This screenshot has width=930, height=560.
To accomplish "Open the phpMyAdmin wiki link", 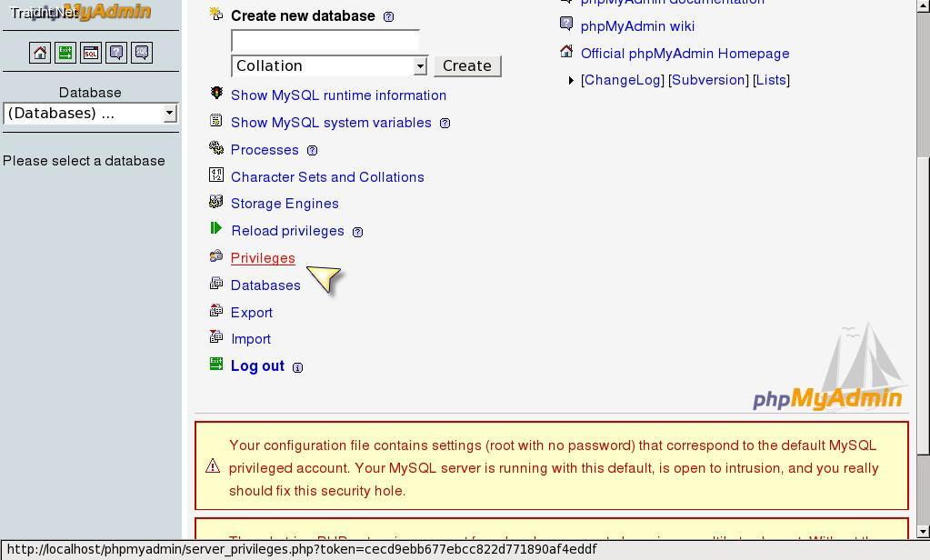I will (x=637, y=26).
